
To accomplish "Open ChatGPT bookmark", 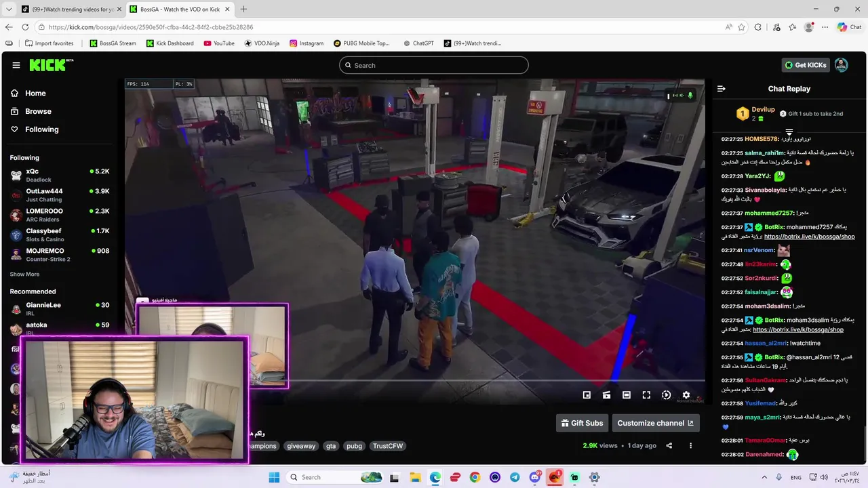I will point(418,43).
